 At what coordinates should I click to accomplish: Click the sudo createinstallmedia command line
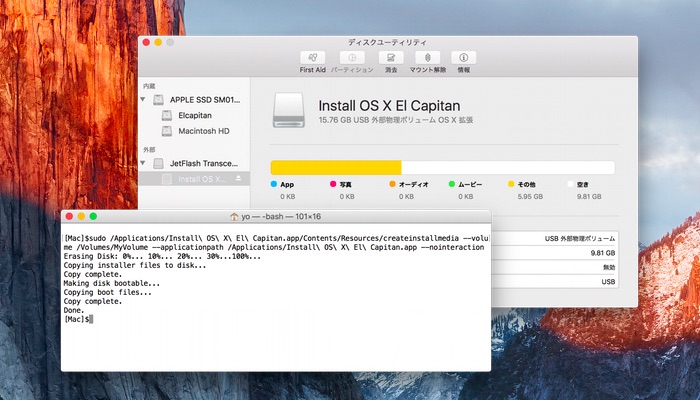(x=276, y=243)
